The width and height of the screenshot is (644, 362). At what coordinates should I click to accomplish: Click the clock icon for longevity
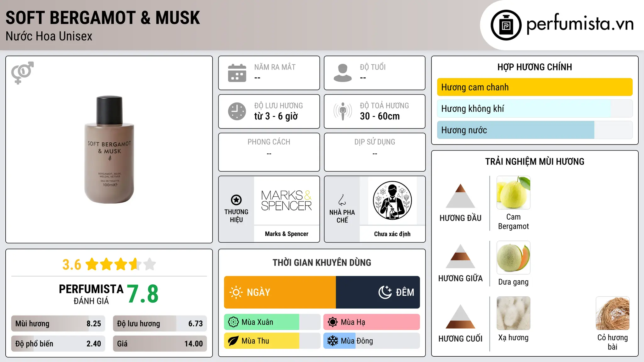click(x=237, y=111)
